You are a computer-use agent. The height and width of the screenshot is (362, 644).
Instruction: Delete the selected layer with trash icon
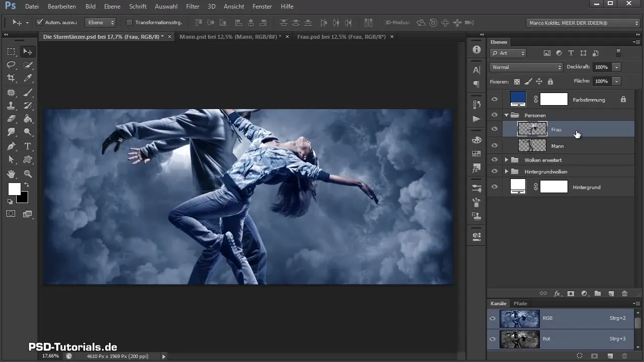[x=624, y=293]
